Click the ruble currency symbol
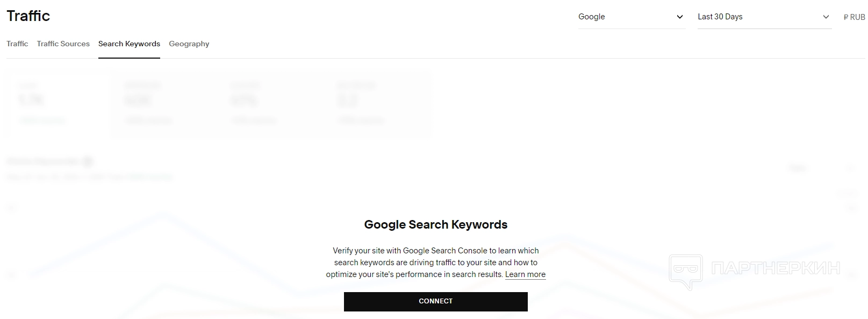This screenshot has height=319, width=868. [x=846, y=17]
